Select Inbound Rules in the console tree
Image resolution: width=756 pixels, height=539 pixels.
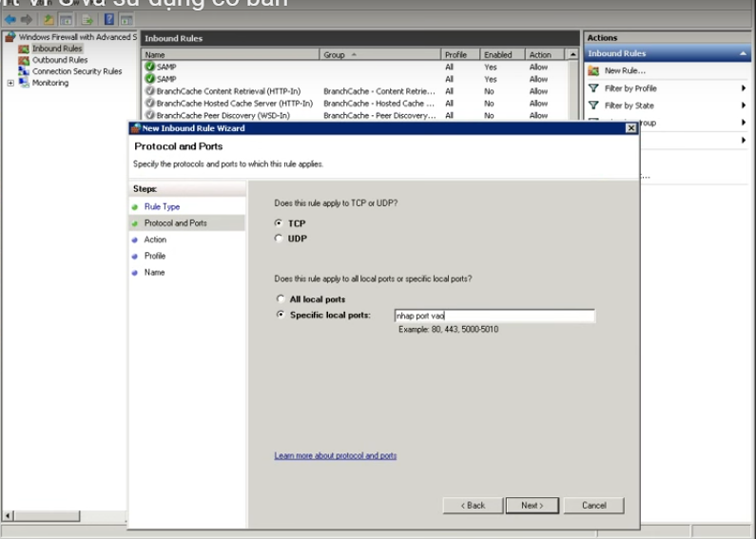(x=57, y=48)
